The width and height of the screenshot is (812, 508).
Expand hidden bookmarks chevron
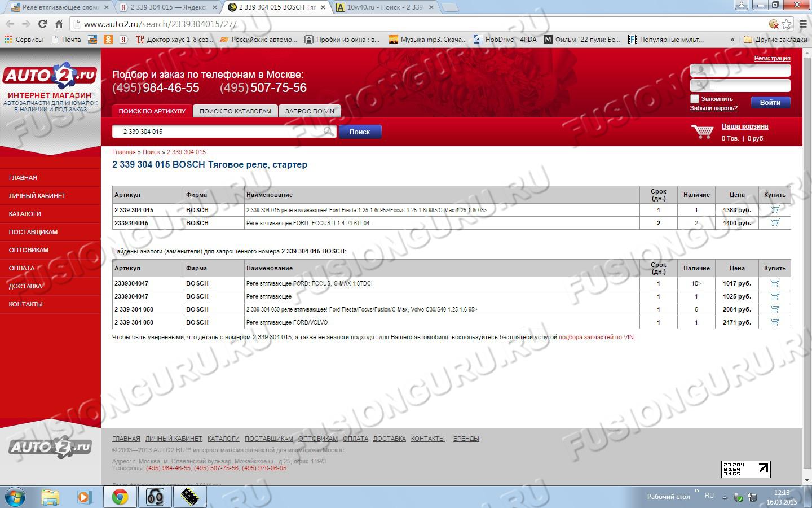click(x=732, y=40)
